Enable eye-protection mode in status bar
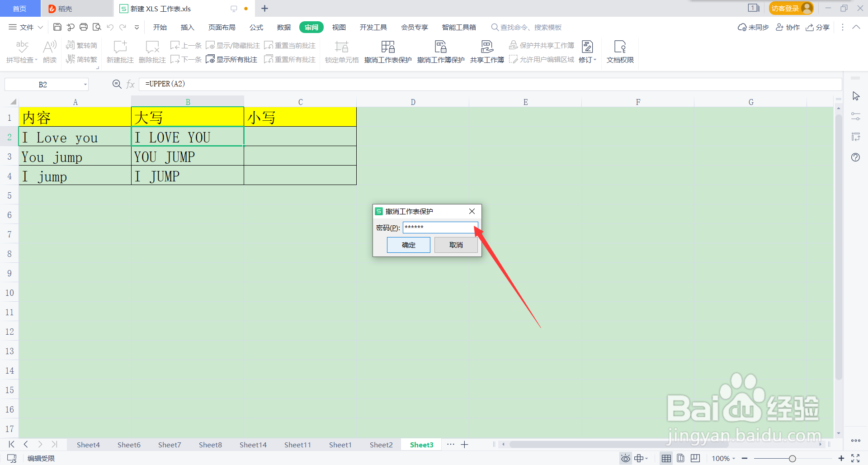The width and height of the screenshot is (868, 465). pyautogui.click(x=625, y=458)
